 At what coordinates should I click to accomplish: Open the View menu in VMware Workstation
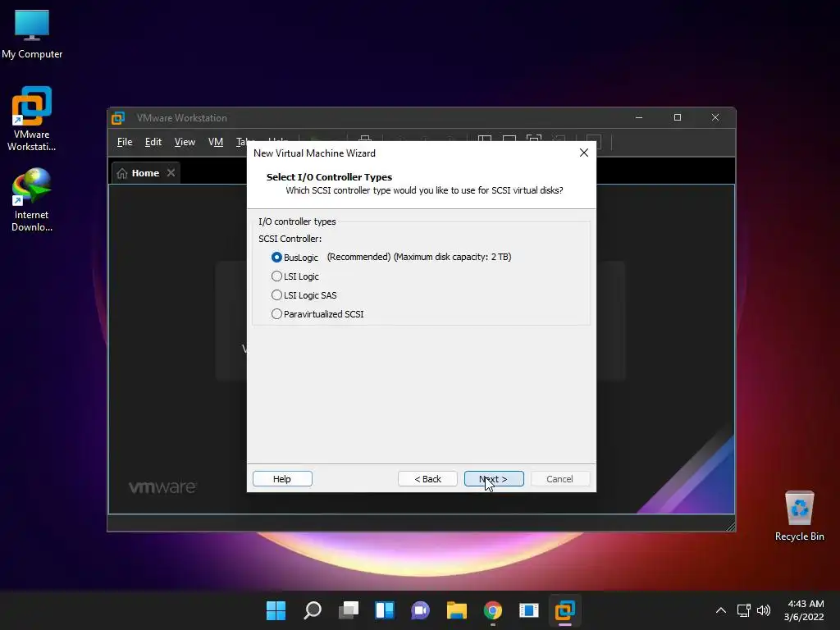185,142
